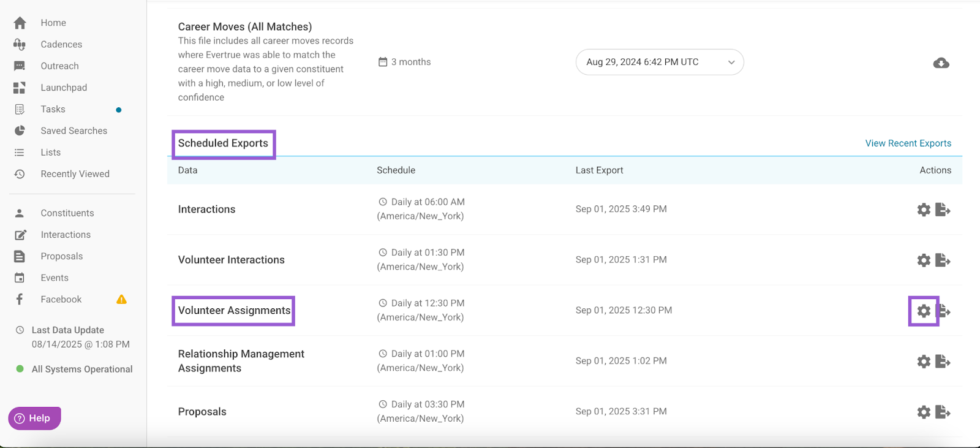Click Sep 01, 2025 1:02 PM cell
Image resolution: width=980 pixels, height=448 pixels.
621,361
